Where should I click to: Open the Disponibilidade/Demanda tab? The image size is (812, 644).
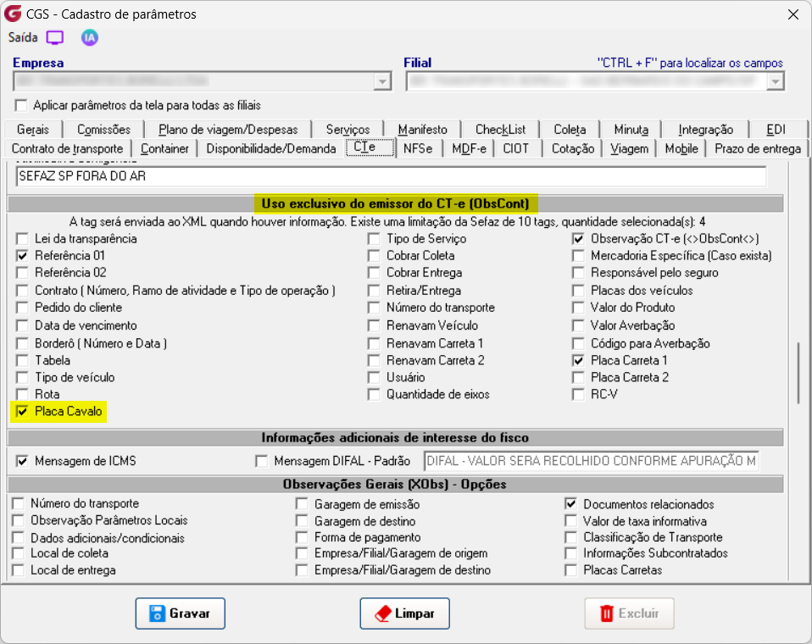[271, 148]
